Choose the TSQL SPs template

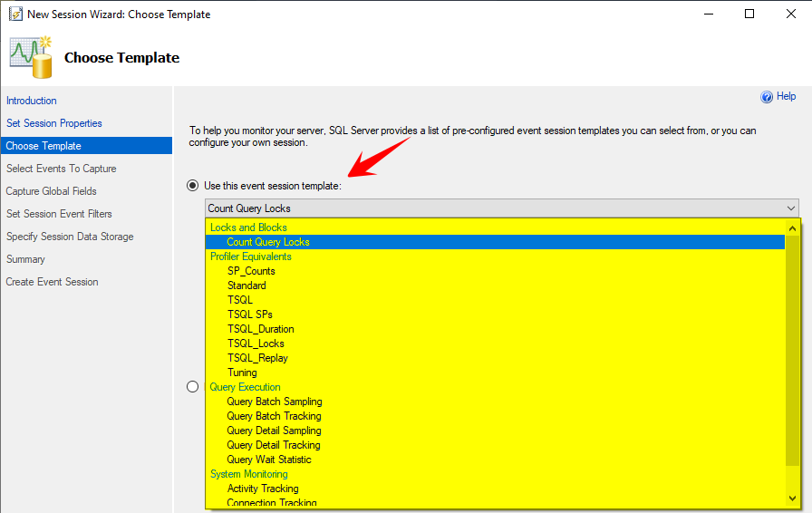click(x=249, y=315)
